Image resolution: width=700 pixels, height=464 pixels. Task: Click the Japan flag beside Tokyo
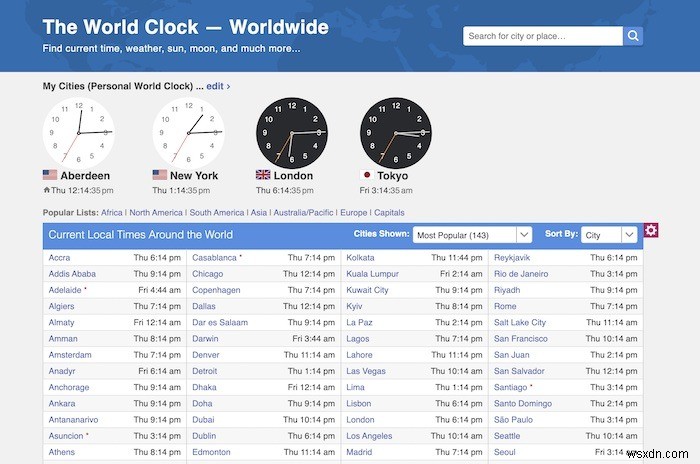tap(367, 175)
